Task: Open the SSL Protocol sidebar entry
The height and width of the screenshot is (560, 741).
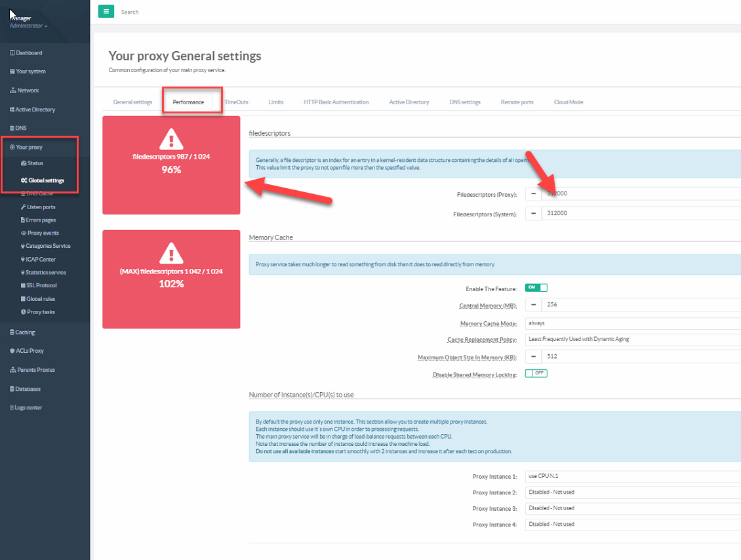Action: pyautogui.click(x=41, y=285)
